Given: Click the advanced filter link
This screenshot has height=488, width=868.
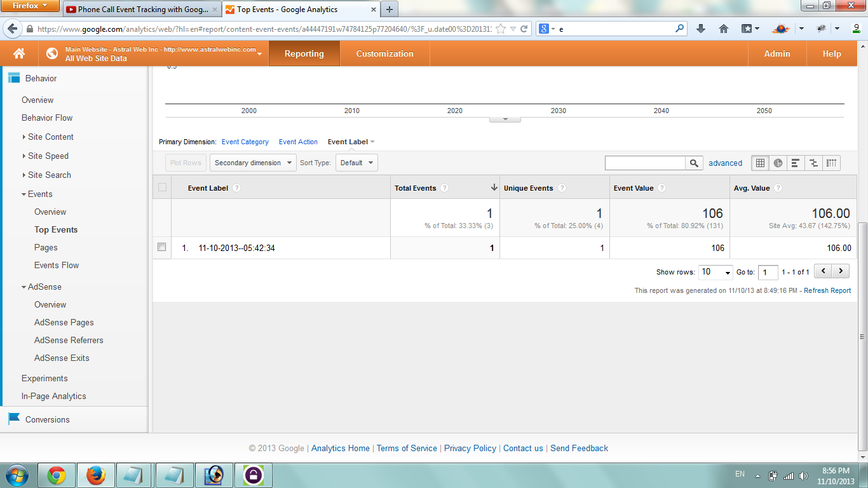Looking at the screenshot, I should (725, 163).
